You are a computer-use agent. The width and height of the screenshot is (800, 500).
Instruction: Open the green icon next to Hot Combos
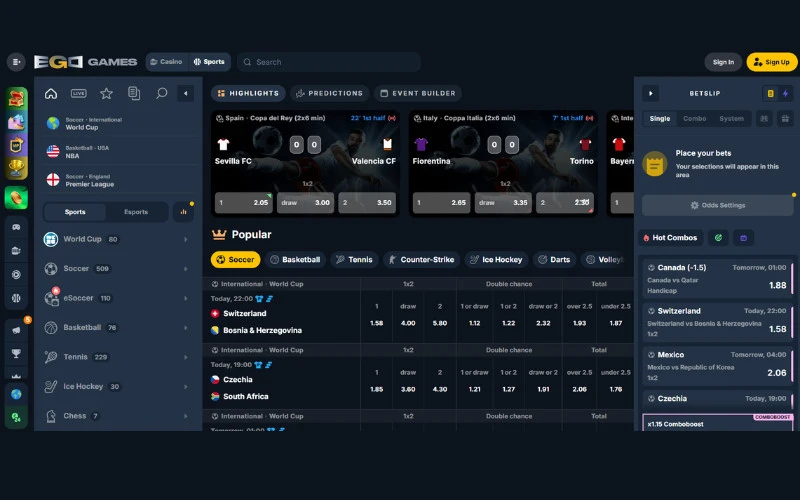click(718, 238)
